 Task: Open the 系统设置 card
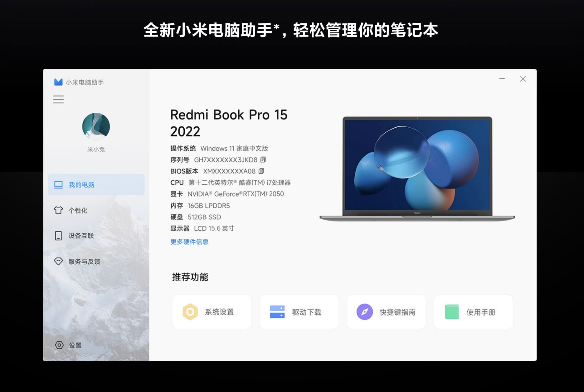[x=212, y=312]
